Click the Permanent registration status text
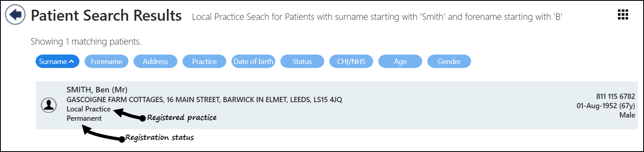The height and width of the screenshot is (152, 644). coord(84,118)
